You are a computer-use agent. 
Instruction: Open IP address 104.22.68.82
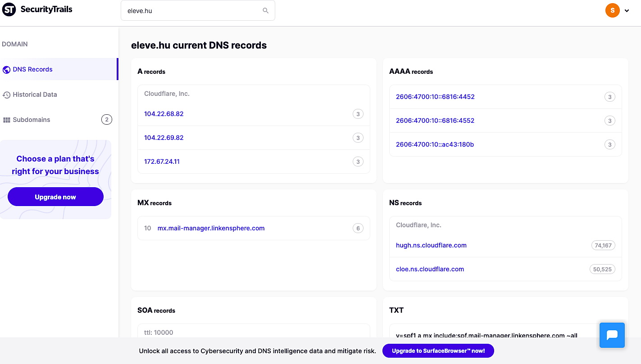[x=164, y=114]
